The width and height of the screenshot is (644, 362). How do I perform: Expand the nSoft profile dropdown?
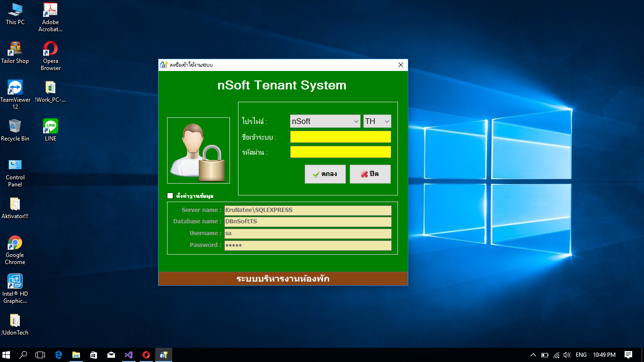(x=325, y=121)
